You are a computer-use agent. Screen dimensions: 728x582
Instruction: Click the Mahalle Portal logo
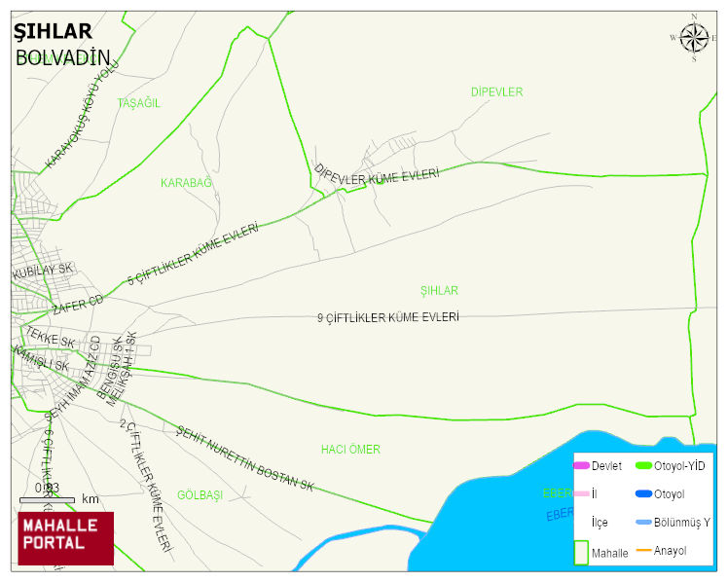point(65,538)
